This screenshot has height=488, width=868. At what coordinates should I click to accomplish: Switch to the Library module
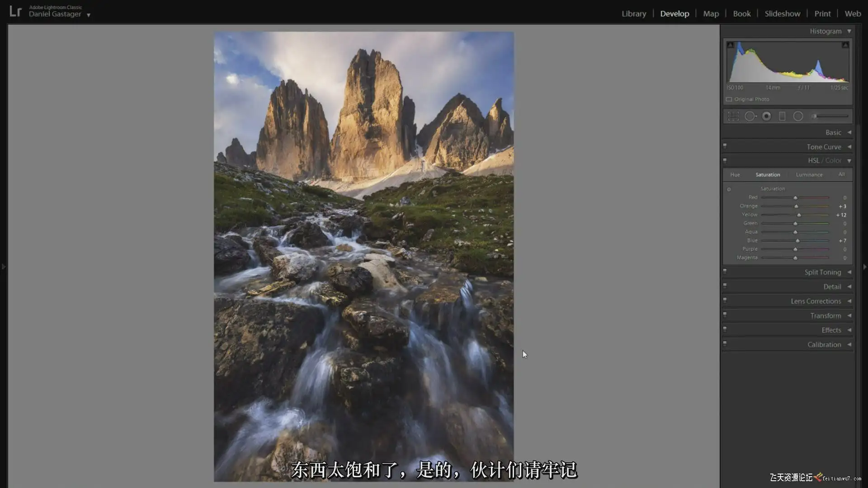[x=633, y=14]
